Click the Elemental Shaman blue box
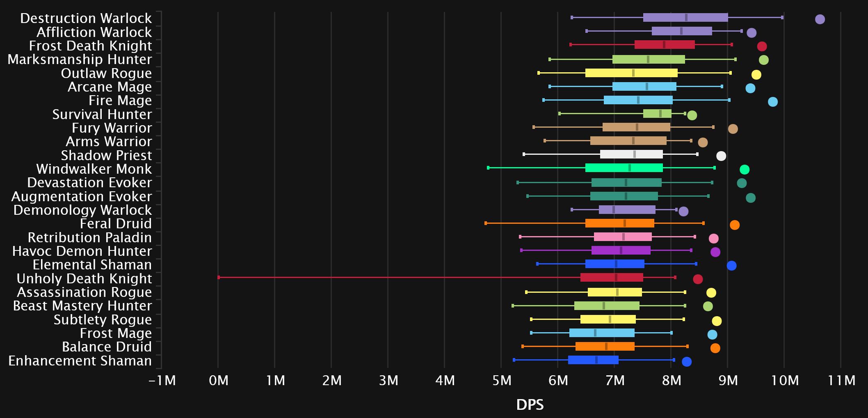The height and width of the screenshot is (418, 868). (614, 264)
